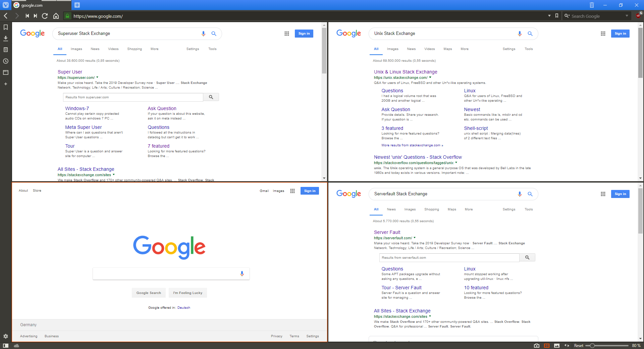This screenshot has height=349, width=644.
Task: Toggle tab tiling with the orange grid icon
Action: 547,346
